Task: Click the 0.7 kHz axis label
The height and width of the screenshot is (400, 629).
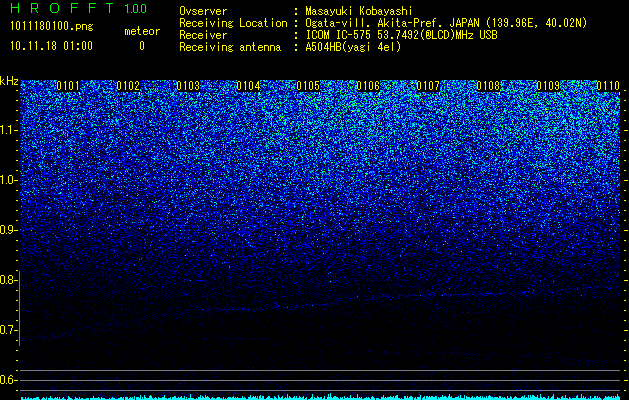Action: [7, 330]
